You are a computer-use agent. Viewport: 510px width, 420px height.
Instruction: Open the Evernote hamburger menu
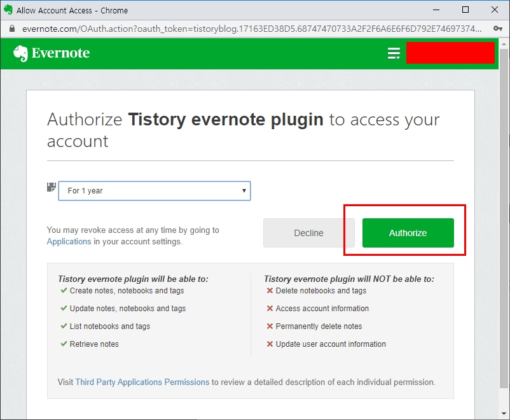click(394, 53)
